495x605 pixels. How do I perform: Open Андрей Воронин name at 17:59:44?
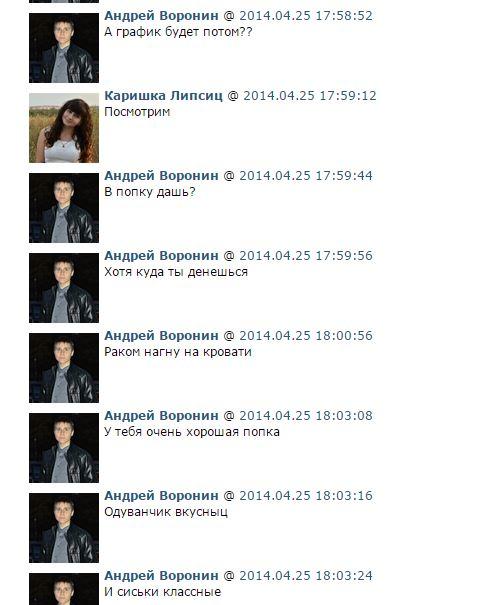(x=161, y=176)
